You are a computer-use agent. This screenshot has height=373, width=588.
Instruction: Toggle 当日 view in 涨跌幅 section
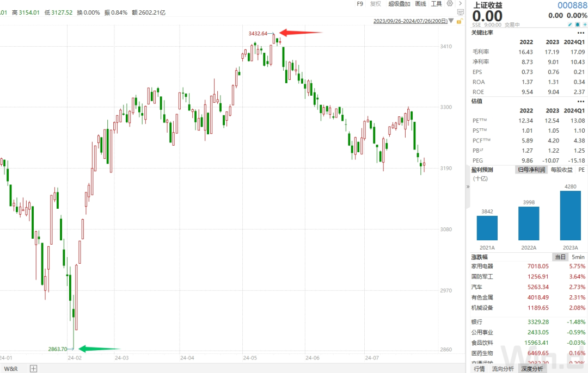[560, 257]
